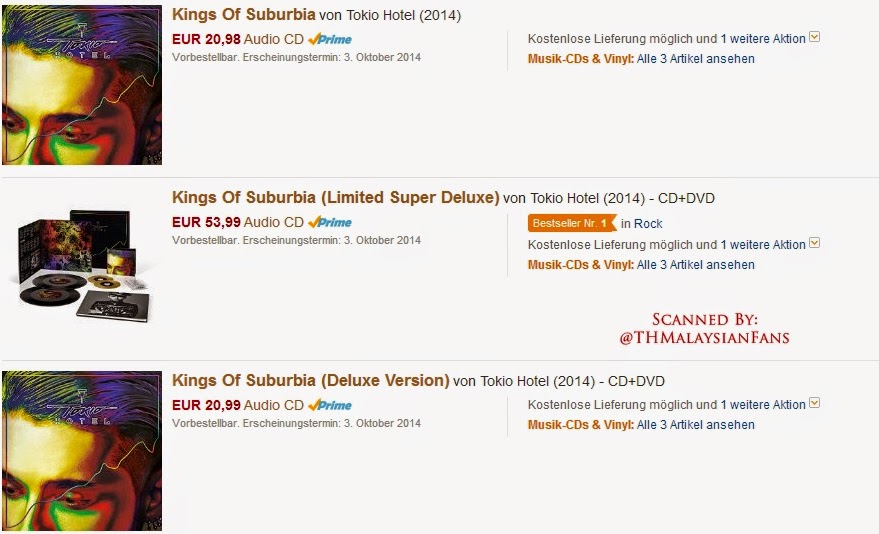Click the "Kings Of Suburbia" standard album title

click(243, 16)
